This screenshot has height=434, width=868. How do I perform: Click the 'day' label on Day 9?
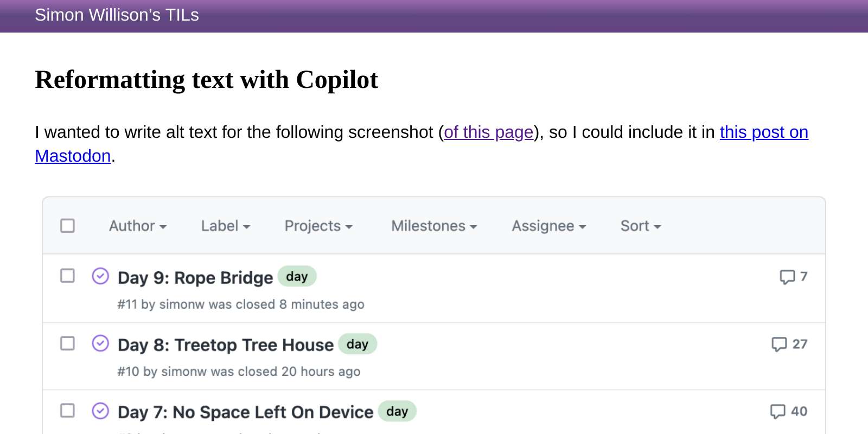pyautogui.click(x=297, y=276)
